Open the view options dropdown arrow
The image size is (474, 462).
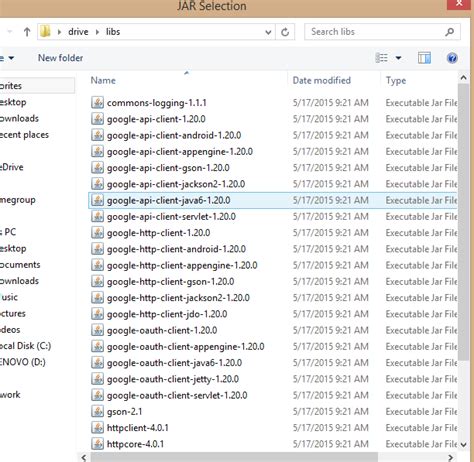(x=398, y=58)
